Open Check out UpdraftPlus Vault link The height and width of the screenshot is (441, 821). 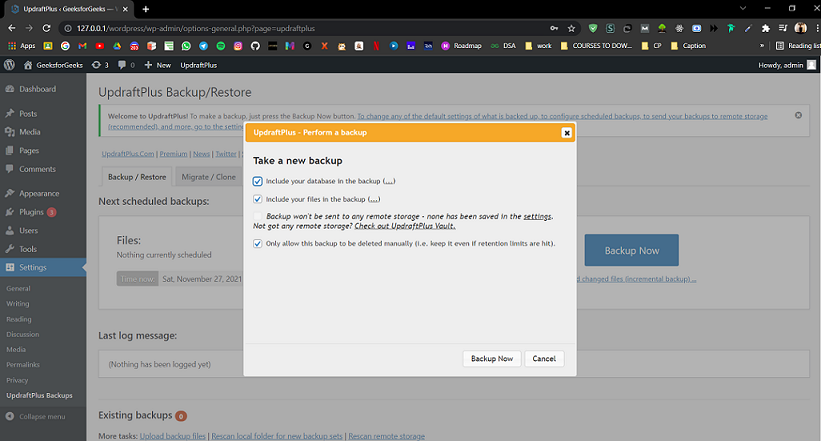pos(405,226)
